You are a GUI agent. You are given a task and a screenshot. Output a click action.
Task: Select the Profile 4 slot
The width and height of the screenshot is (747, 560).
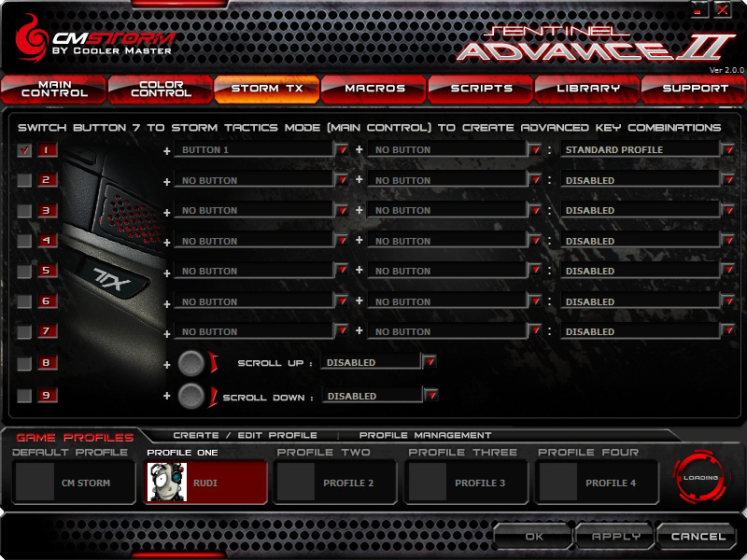click(597, 482)
